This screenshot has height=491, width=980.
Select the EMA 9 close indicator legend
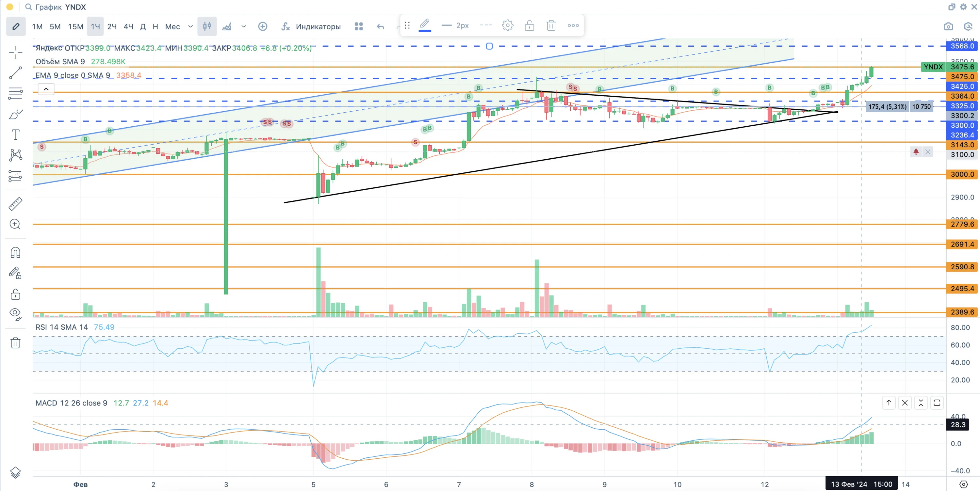click(73, 75)
